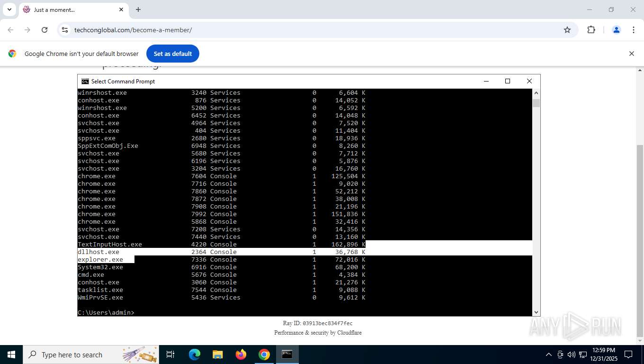644x364 pixels.
Task: Minimize the Command Prompt window
Action: [486, 82]
